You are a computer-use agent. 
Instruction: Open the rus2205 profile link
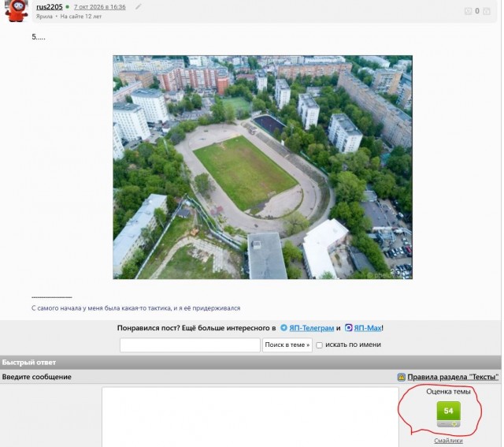pos(49,7)
